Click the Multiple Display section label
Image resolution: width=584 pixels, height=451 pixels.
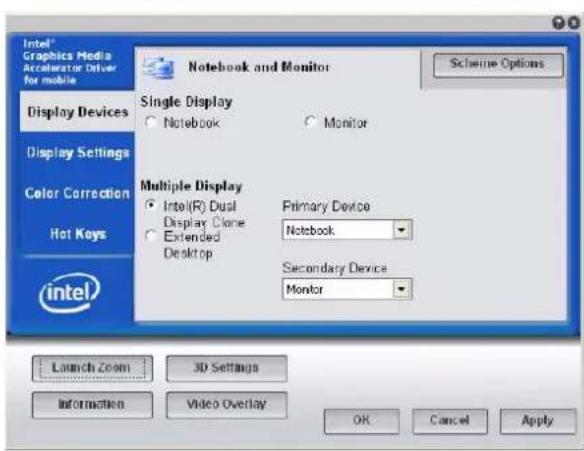coord(191,186)
